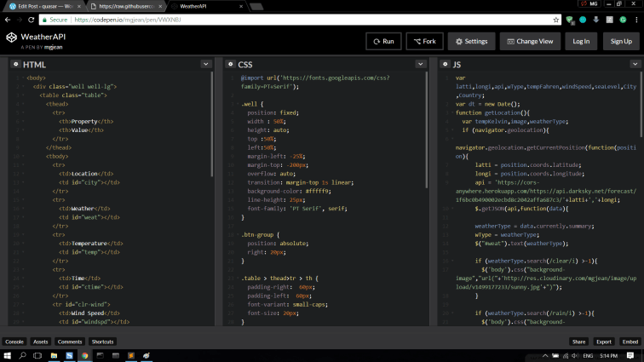Open the Change View options
Image resolution: width=644 pixels, height=362 pixels.
click(x=530, y=41)
